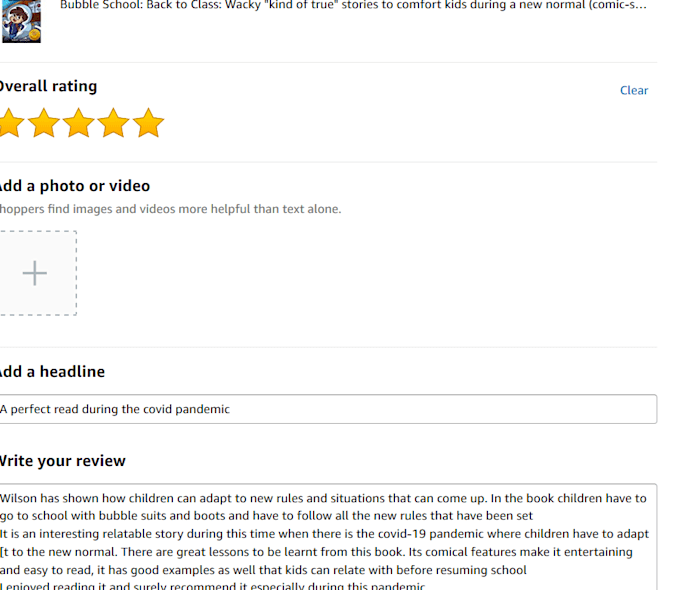
Task: Pick the fifth star for rating
Action: pyautogui.click(x=148, y=123)
